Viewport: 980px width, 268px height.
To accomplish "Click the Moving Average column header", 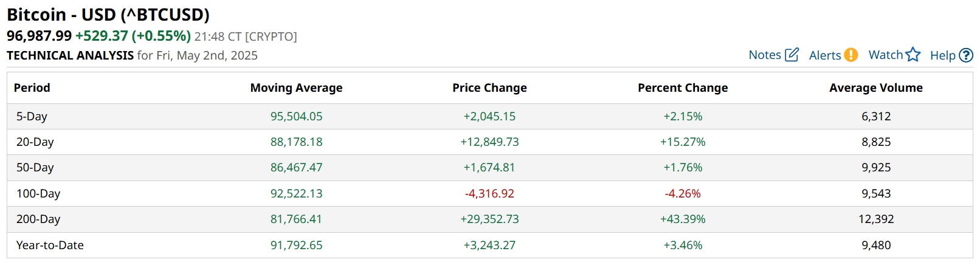I will pos(296,88).
